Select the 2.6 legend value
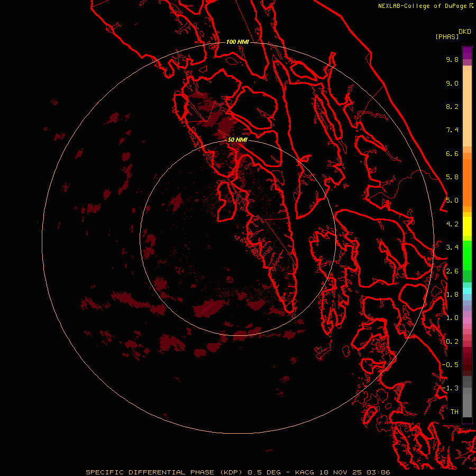Image resolution: width=476 pixels, height=476 pixels. (452, 271)
